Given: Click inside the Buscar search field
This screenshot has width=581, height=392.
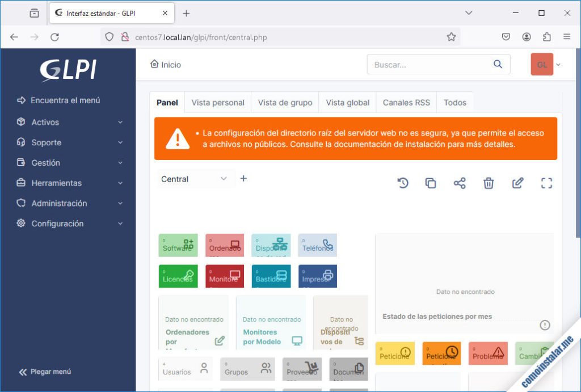Looking at the screenshot, I should pos(420,64).
